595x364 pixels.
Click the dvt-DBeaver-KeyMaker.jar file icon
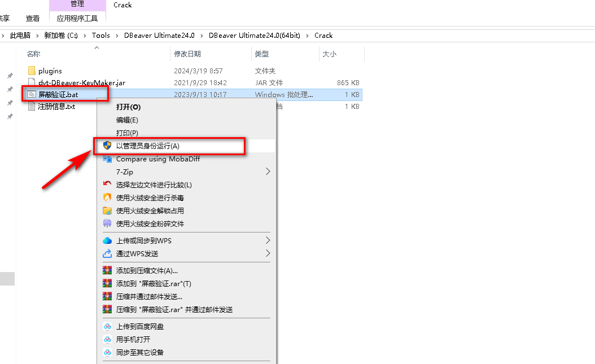click(32, 82)
